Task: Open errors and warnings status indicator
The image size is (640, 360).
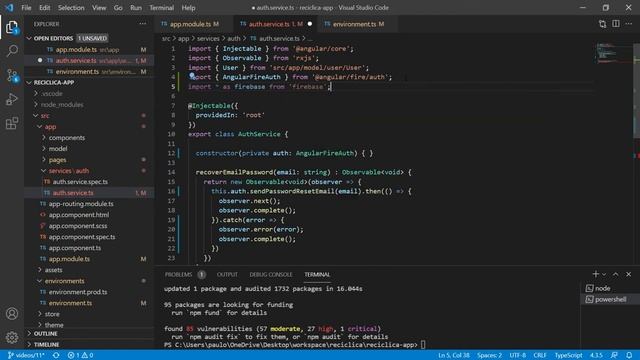Action: point(80,355)
